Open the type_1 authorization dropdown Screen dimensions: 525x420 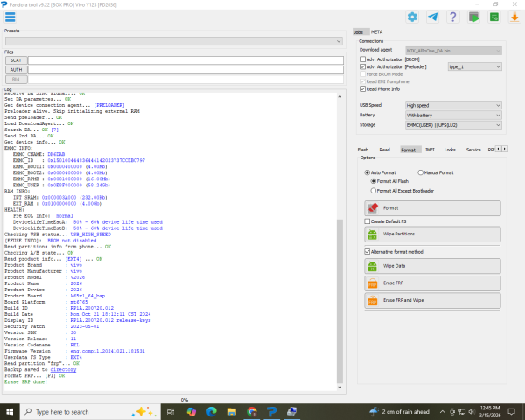tap(475, 66)
